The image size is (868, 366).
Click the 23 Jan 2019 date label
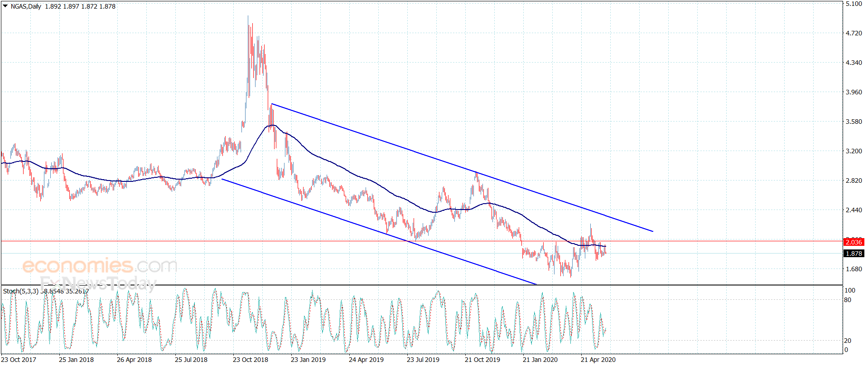[x=308, y=360]
